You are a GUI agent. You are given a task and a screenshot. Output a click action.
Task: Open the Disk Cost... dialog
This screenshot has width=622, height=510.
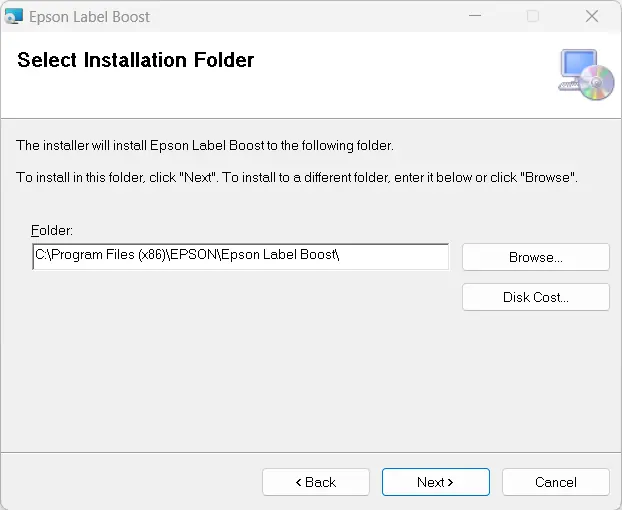point(536,297)
